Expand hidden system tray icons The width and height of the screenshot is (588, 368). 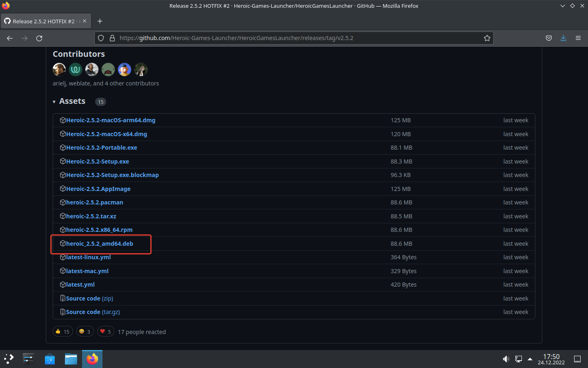(530, 359)
